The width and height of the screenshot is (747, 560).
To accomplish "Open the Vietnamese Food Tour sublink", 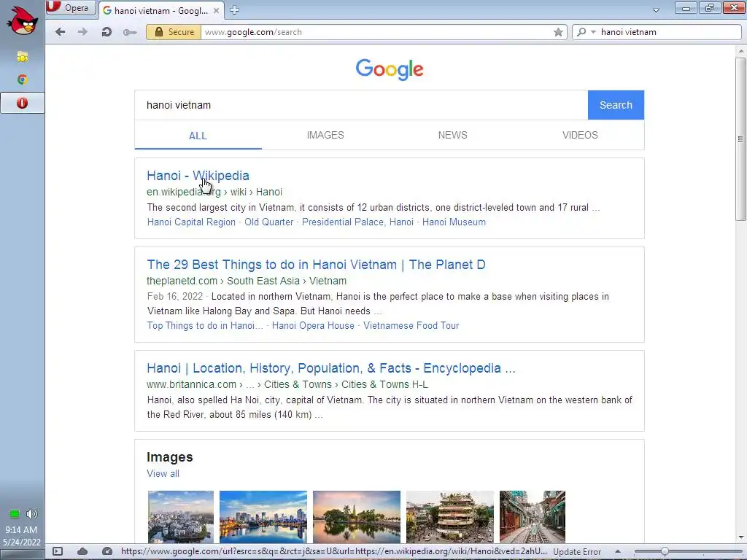I will click(x=411, y=326).
